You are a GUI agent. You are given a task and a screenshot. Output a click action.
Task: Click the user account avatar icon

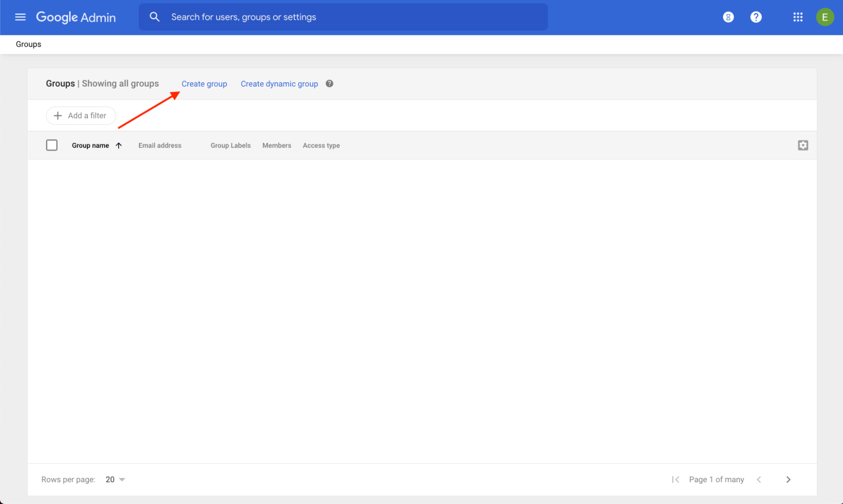click(x=825, y=17)
